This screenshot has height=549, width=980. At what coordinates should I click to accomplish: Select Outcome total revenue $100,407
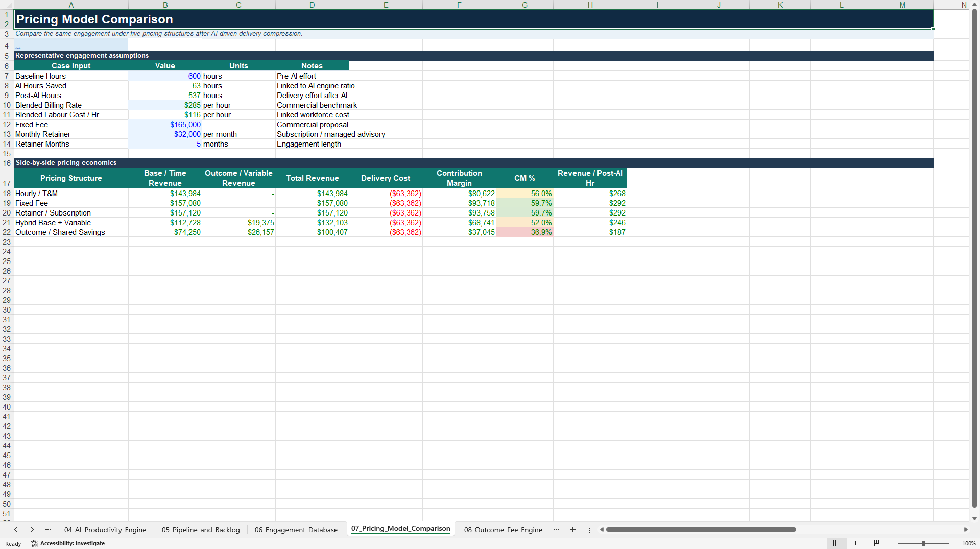(x=312, y=232)
